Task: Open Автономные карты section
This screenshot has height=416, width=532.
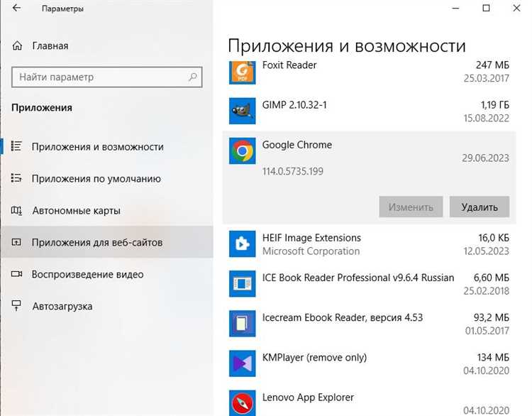Action: [107, 211]
